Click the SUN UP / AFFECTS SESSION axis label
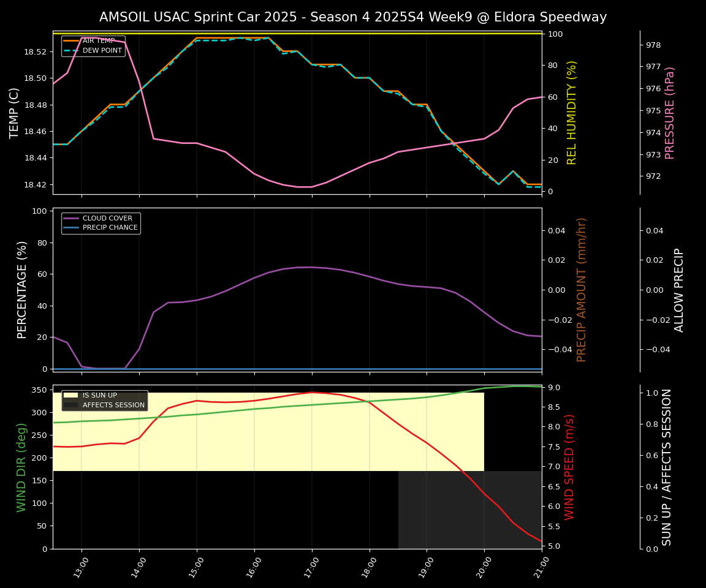Viewport: 706px width, 588px height. click(667, 467)
